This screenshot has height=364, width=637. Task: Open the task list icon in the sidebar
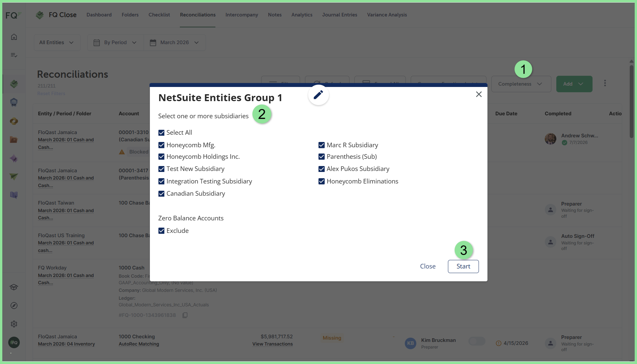[x=14, y=55]
